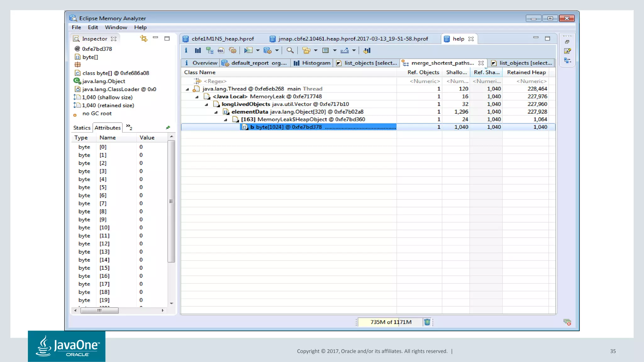Open the Histogram tab
Image resolution: width=644 pixels, height=362 pixels.
coord(312,63)
